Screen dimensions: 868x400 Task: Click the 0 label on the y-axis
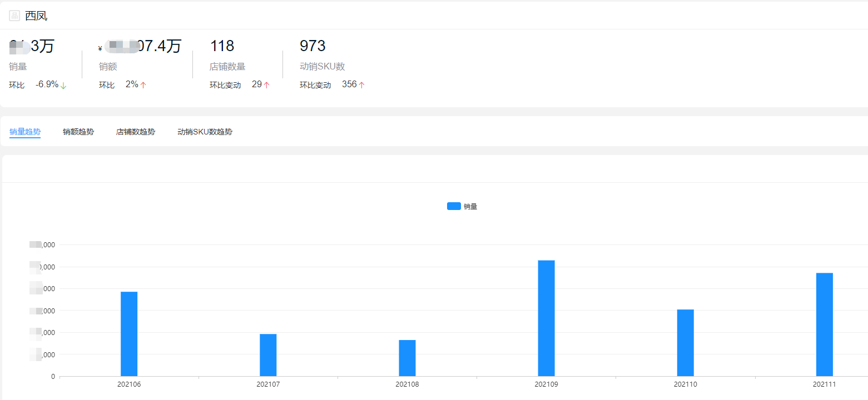coord(53,377)
